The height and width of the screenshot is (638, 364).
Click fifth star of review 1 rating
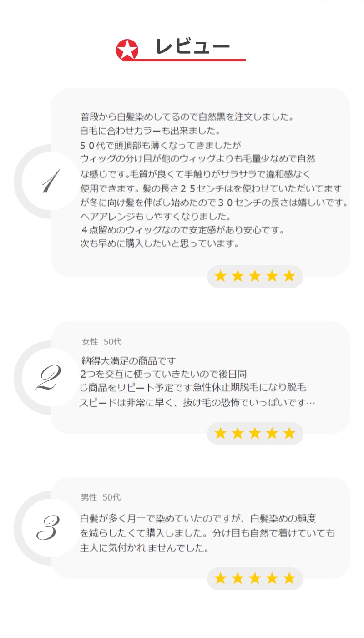[x=289, y=276]
